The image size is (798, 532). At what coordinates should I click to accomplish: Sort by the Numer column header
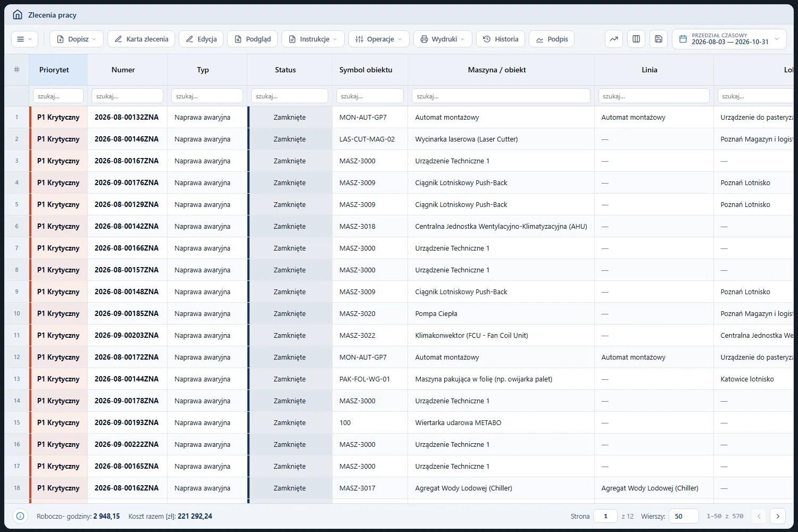128,70
